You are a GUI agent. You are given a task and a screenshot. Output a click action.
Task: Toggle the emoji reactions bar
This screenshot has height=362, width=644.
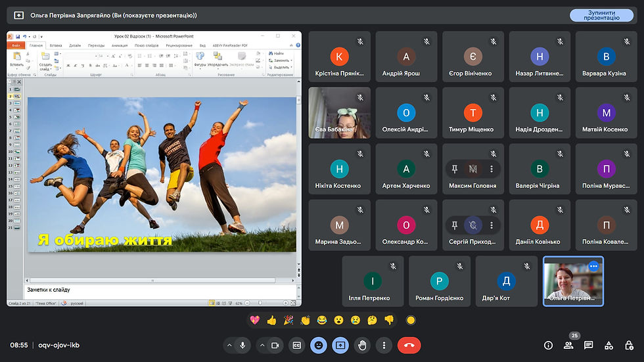click(x=319, y=346)
